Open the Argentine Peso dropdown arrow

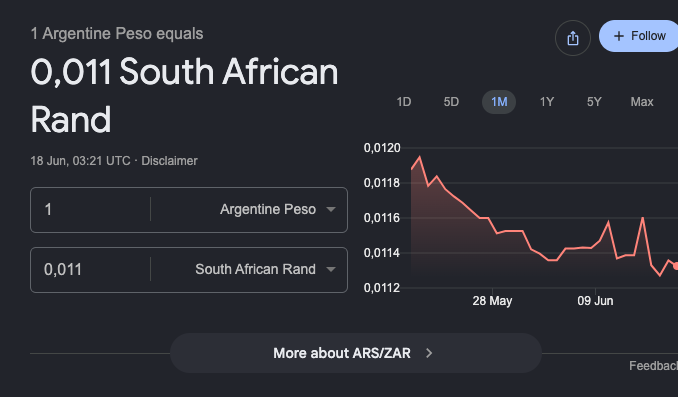point(331,210)
